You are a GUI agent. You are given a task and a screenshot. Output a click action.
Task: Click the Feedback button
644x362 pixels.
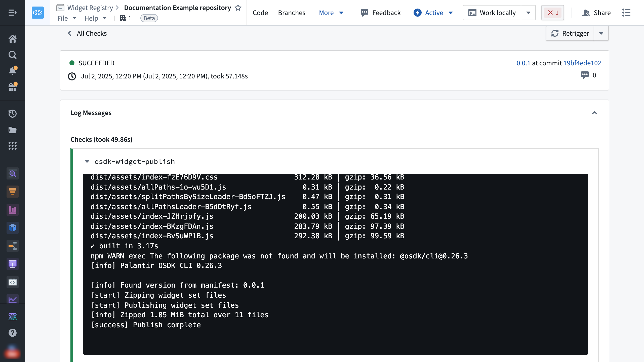click(380, 13)
